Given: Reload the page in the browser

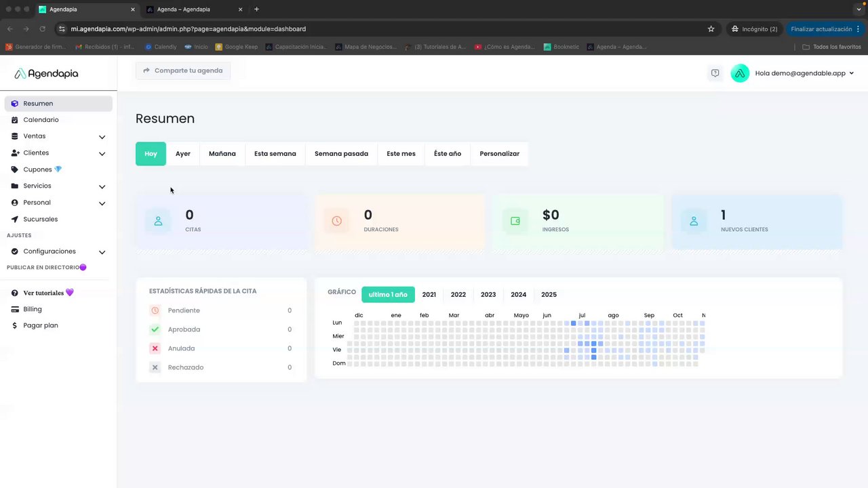Looking at the screenshot, I should click(x=42, y=29).
